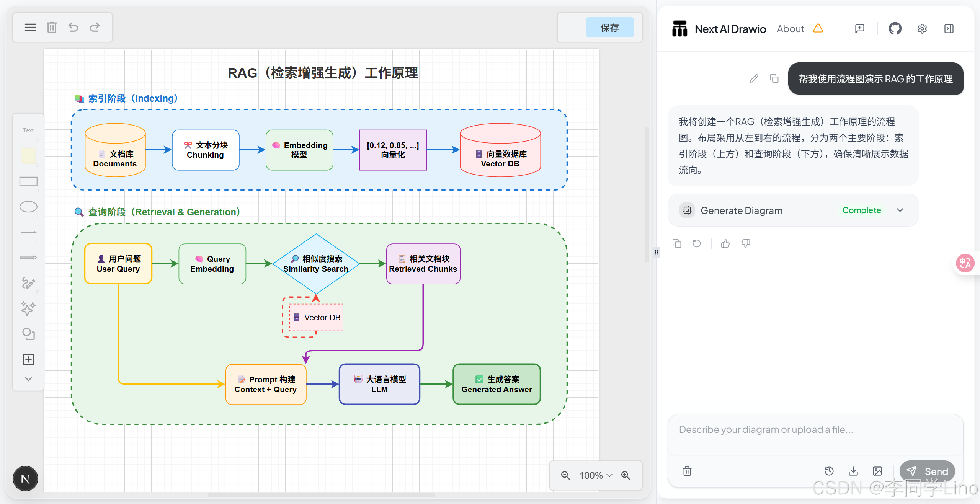The width and height of the screenshot is (980, 504).
Task: Select the 生成答案 Generated Answer node
Action: [497, 384]
